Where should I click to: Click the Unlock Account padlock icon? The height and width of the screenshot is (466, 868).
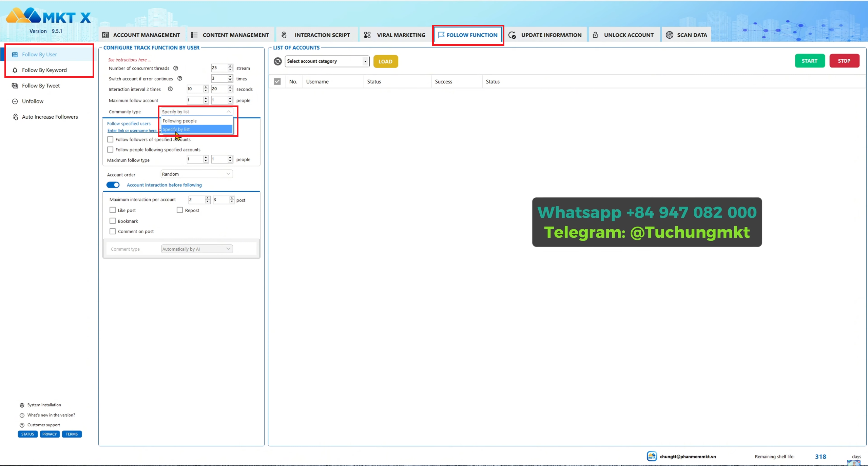click(595, 35)
